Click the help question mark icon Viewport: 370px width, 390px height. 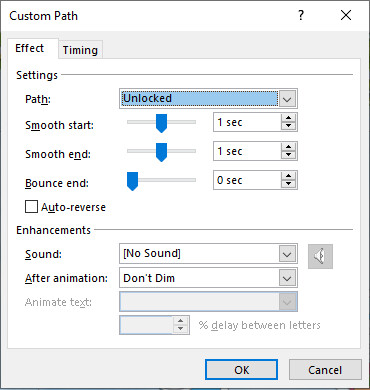pos(301,15)
